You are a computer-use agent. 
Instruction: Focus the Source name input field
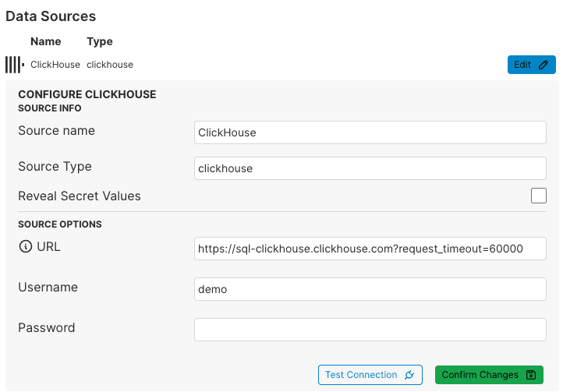coord(370,132)
